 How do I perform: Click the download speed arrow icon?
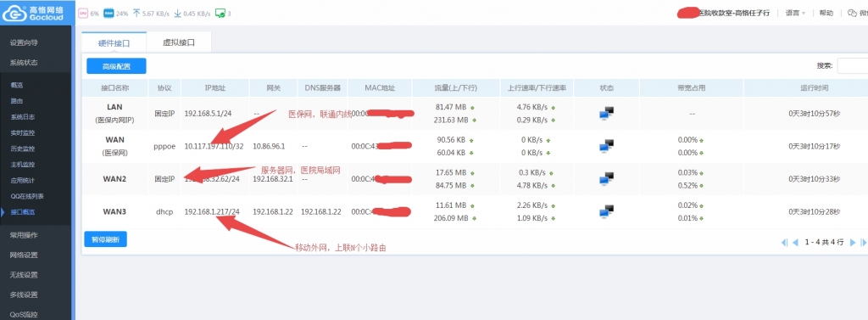(178, 14)
